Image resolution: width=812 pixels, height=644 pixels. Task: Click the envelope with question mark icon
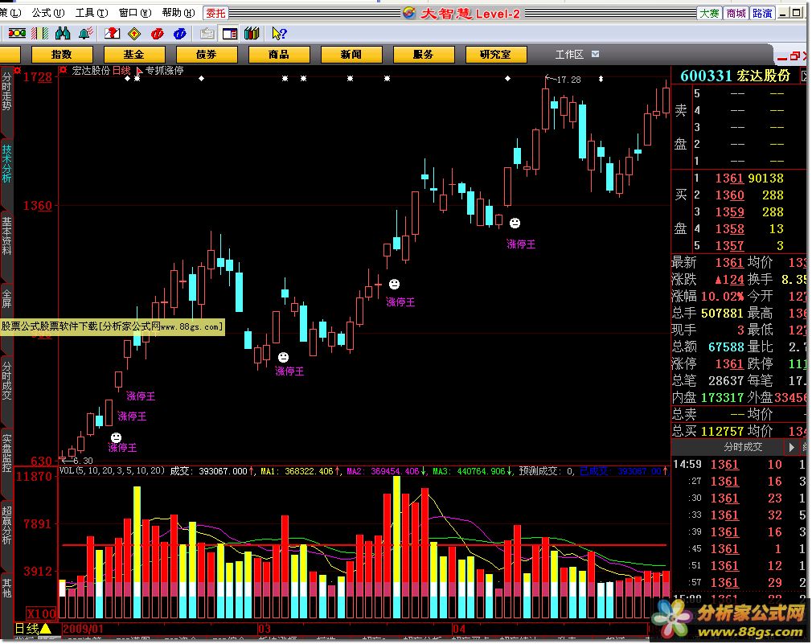coord(112,34)
